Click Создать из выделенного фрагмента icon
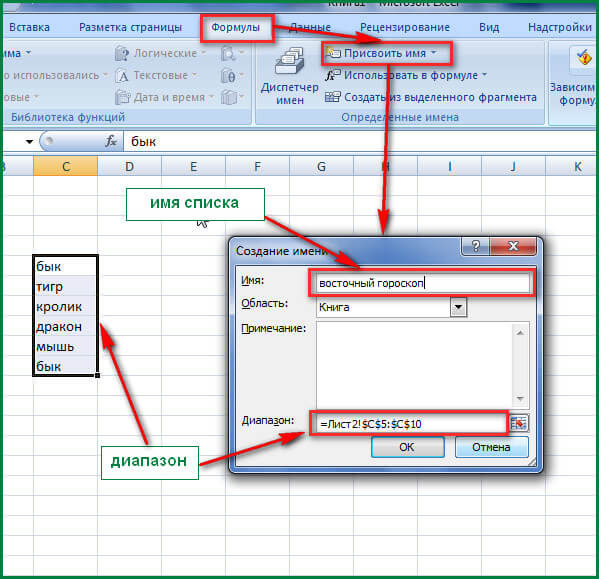Image resolution: width=599 pixels, height=579 pixels. pyautogui.click(x=332, y=97)
